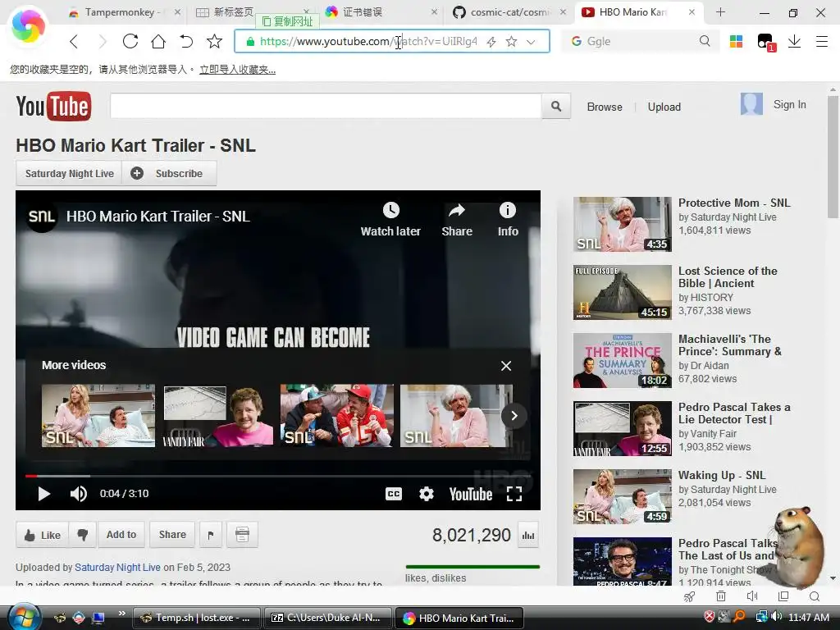Dislike the video with the thumbs down button
This screenshot has width=840, height=630.
pyautogui.click(x=83, y=535)
